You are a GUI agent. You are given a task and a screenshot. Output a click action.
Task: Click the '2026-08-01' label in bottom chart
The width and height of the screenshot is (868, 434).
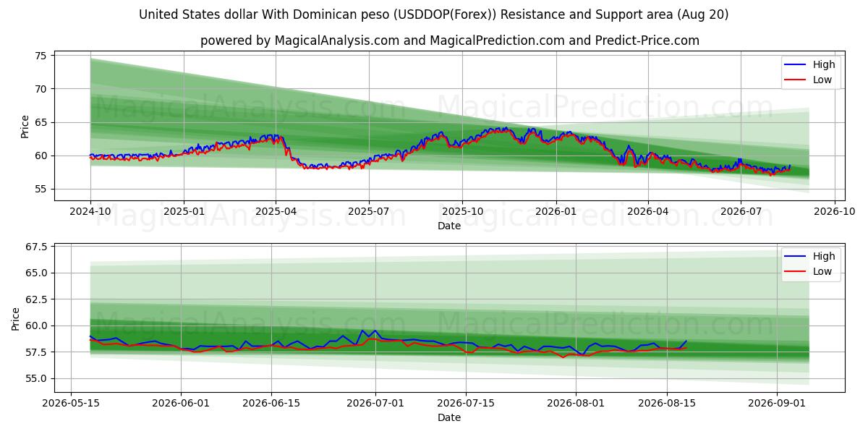click(x=576, y=404)
